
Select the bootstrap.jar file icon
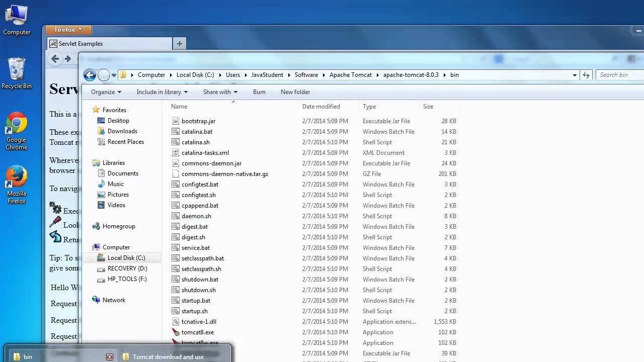point(176,121)
